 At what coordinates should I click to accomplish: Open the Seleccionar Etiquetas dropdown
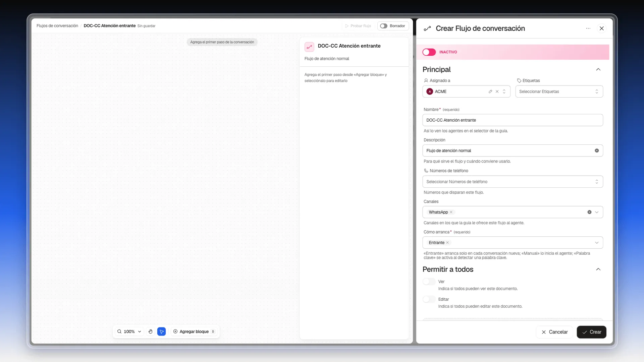coord(559,92)
